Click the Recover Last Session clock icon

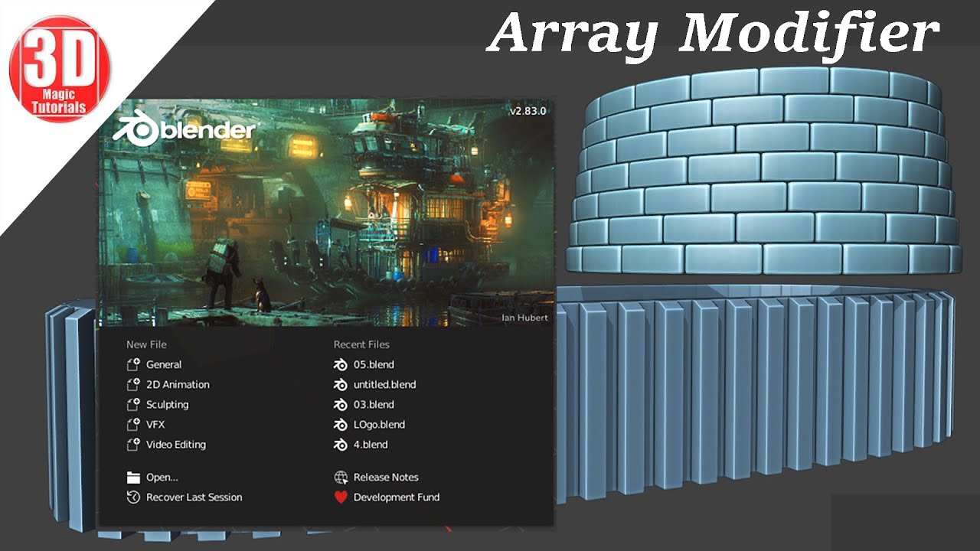[133, 497]
